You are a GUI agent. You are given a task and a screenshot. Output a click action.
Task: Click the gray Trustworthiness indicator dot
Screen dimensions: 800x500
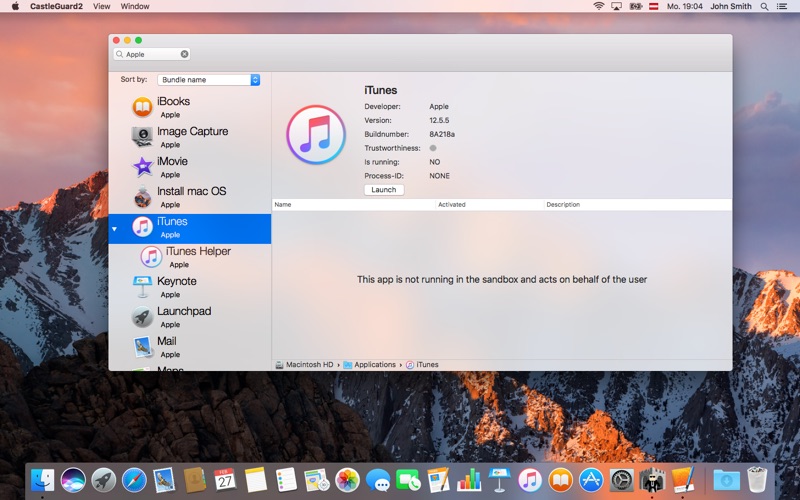[433, 148]
